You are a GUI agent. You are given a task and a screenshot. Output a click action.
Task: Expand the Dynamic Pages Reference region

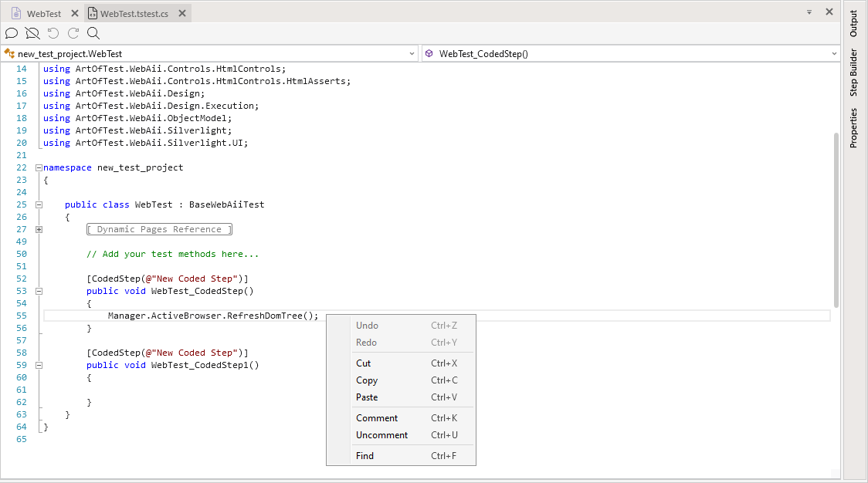(x=39, y=229)
